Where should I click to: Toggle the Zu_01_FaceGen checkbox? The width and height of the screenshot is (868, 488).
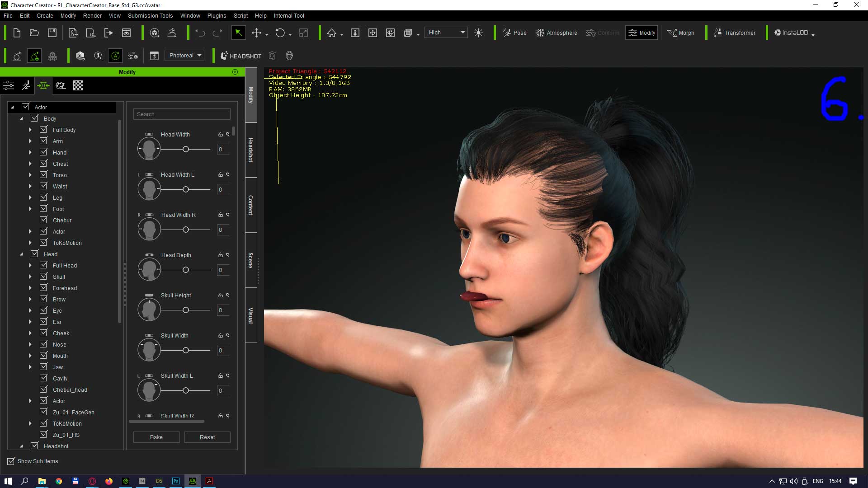[43, 412]
